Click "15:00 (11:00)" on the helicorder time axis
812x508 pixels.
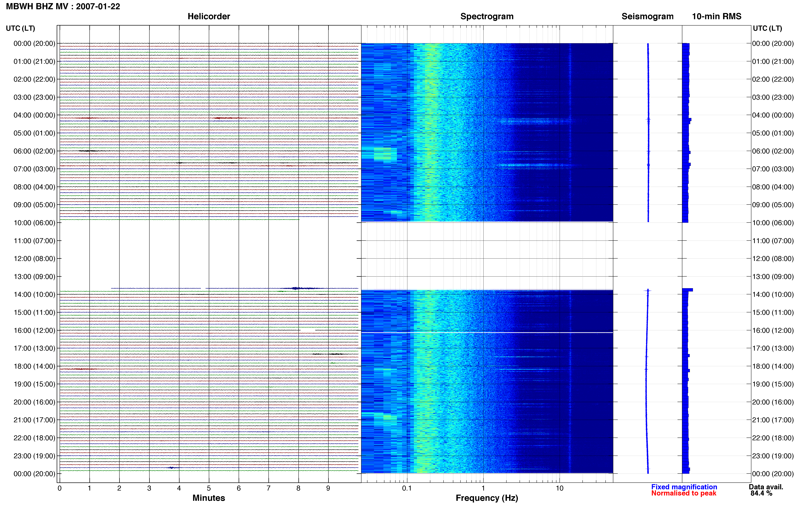coord(34,312)
